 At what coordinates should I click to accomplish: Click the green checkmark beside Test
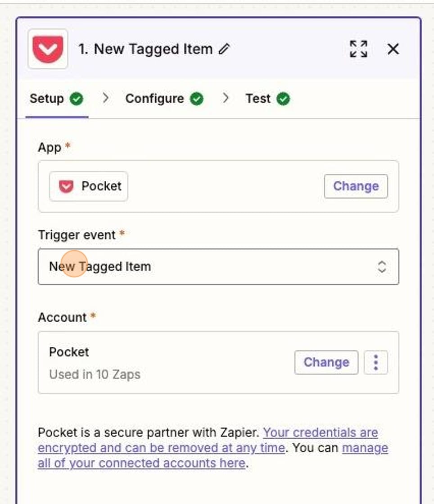284,98
